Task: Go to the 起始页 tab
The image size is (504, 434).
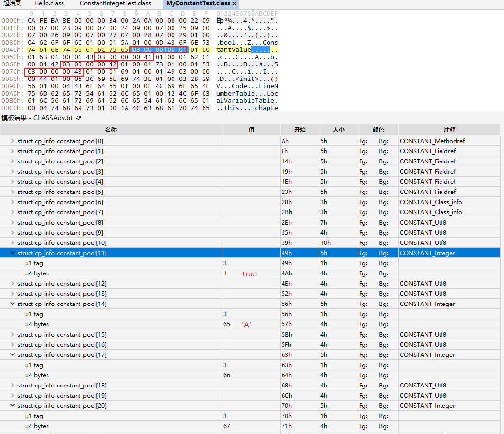Action: [x=12, y=3]
